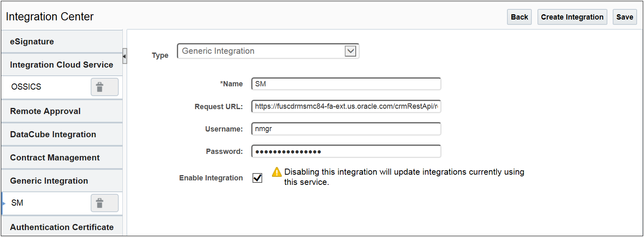Image resolution: width=644 pixels, height=237 pixels.
Task: Open Authentication Certificate section
Action: (x=62, y=227)
